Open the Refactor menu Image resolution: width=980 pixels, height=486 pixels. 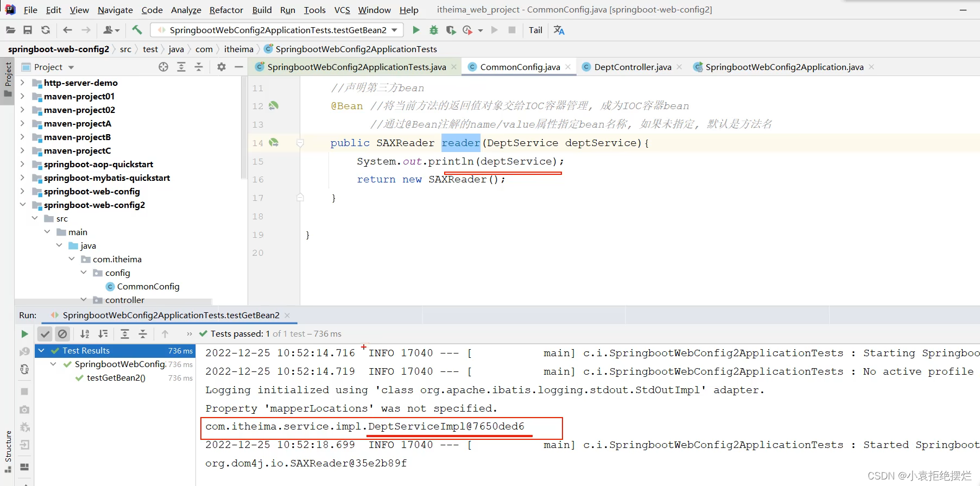tap(226, 10)
